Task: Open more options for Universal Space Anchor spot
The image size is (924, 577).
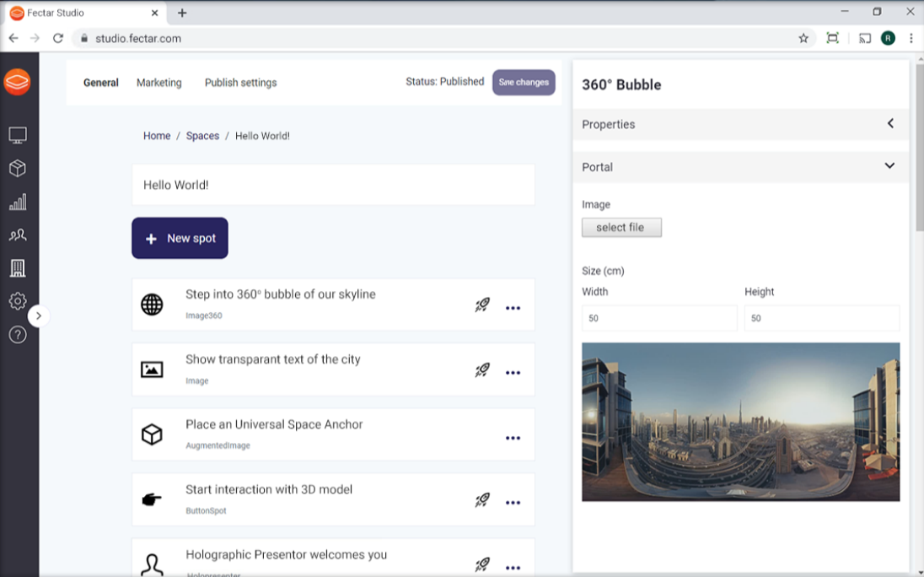Action: pos(513,438)
